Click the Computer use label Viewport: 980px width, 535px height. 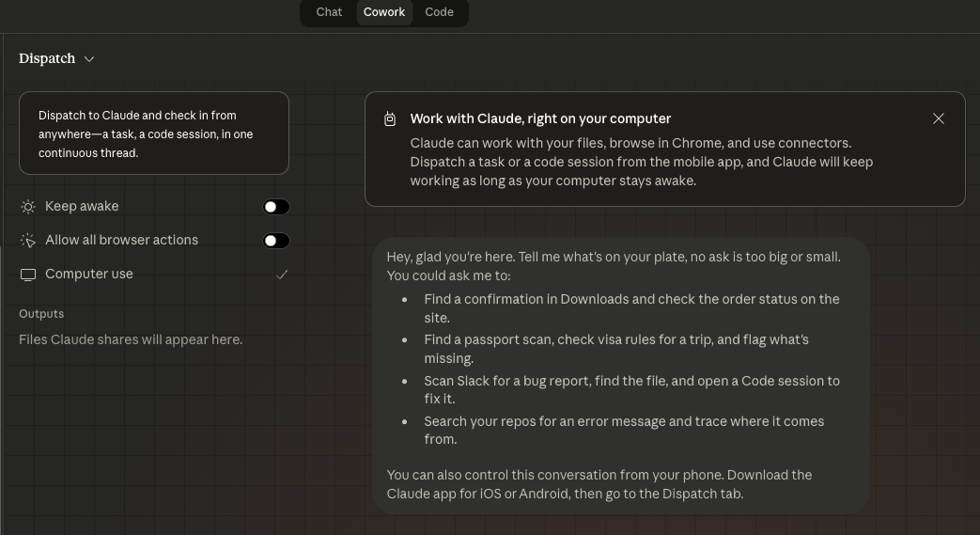[89, 274]
